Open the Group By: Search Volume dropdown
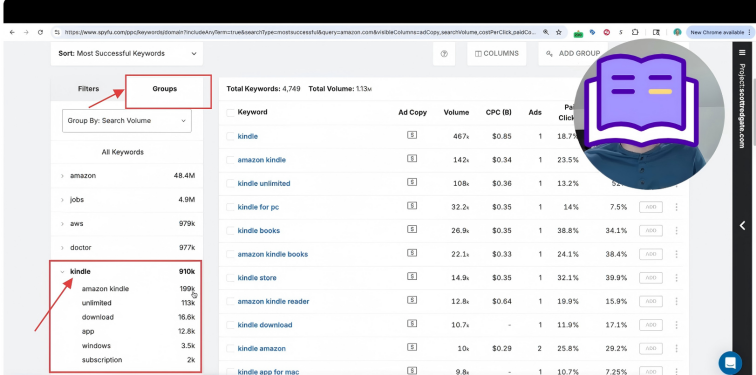Screen dimensions: 756x375 127,121
